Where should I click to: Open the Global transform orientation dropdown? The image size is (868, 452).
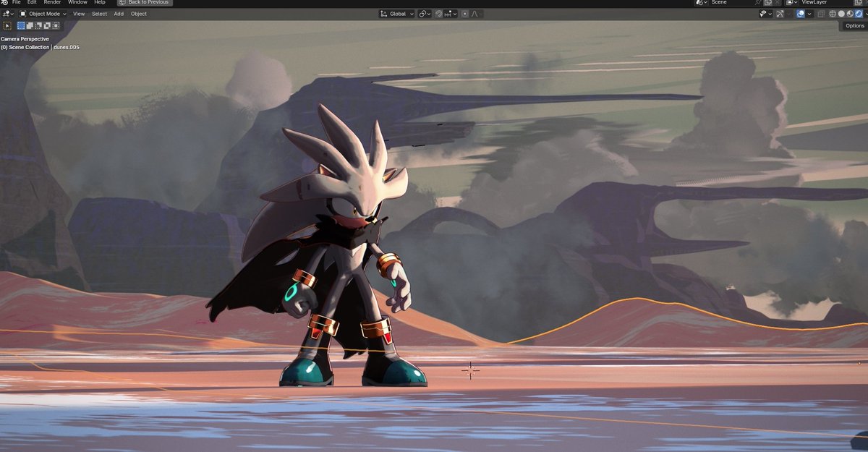click(396, 14)
